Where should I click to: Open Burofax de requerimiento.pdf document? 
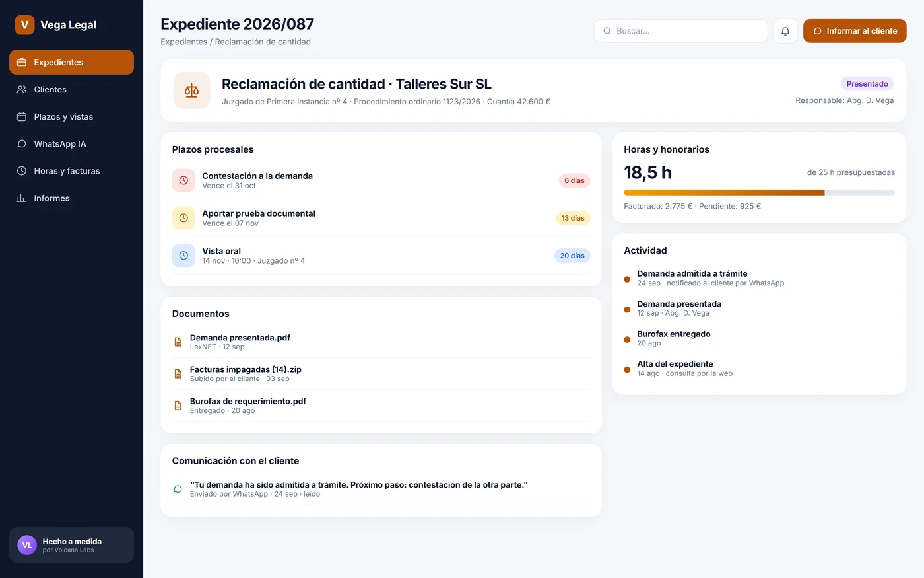(x=381, y=406)
